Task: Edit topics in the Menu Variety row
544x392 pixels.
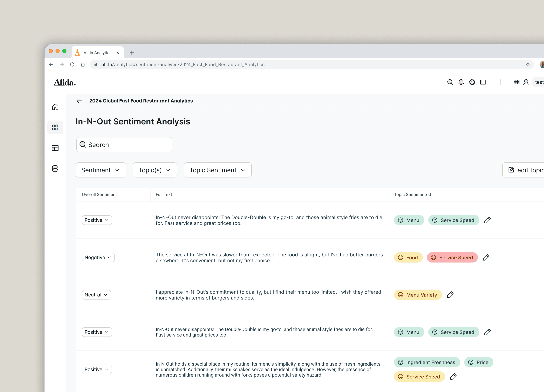Action: [450, 295]
